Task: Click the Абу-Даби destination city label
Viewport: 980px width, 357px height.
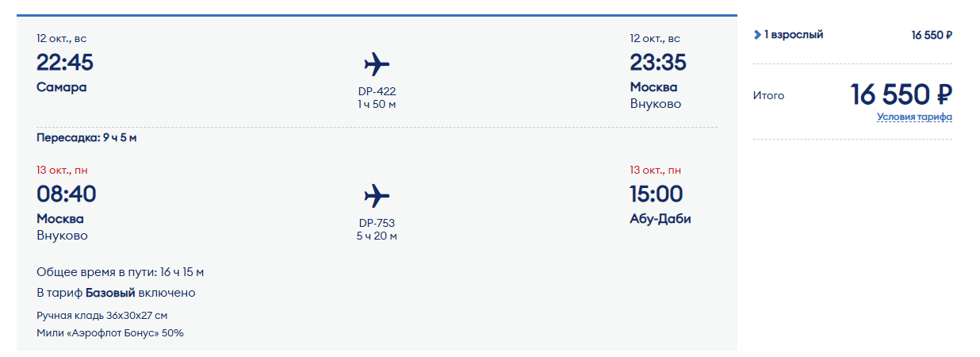Action: pyautogui.click(x=660, y=218)
